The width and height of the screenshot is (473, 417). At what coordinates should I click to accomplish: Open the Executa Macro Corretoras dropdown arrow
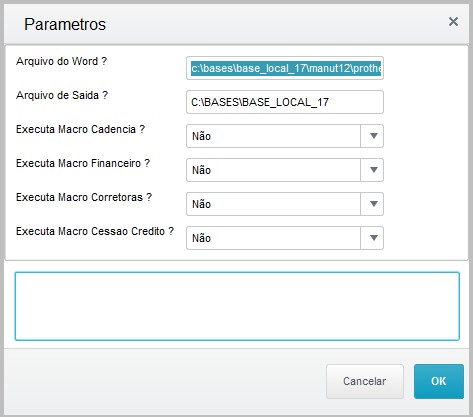click(x=373, y=204)
